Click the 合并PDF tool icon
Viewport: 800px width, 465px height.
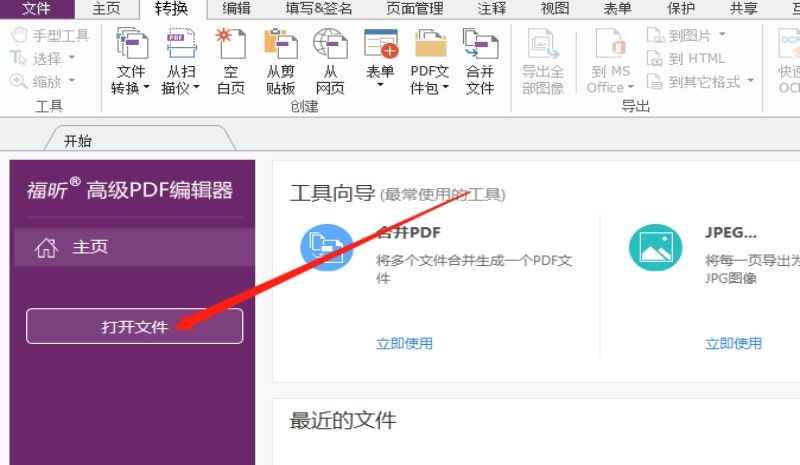pyautogui.click(x=327, y=248)
